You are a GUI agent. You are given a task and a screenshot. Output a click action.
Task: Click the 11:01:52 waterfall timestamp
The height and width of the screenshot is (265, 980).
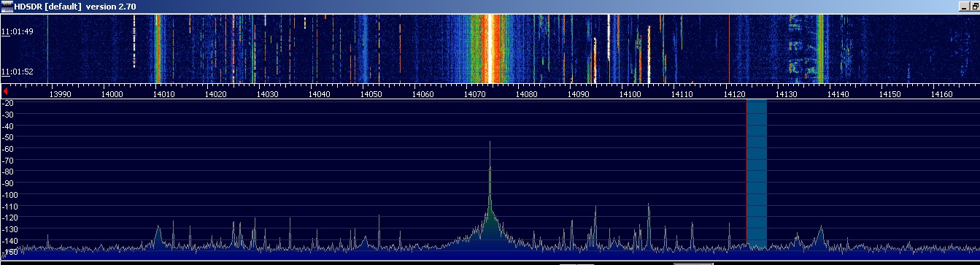pos(18,72)
